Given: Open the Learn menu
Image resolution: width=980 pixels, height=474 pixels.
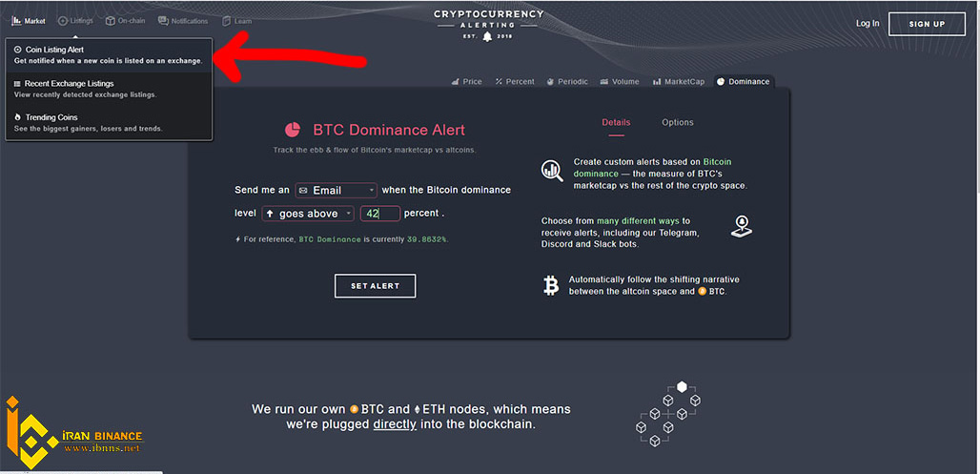Looking at the screenshot, I should coord(237,21).
